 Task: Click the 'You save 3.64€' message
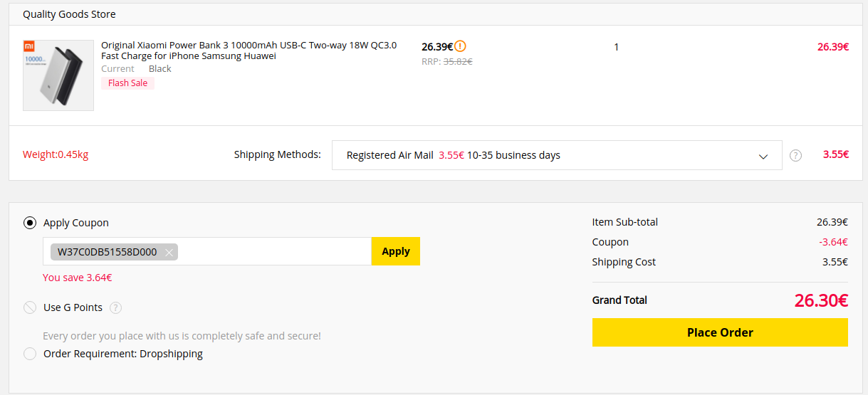click(x=77, y=278)
